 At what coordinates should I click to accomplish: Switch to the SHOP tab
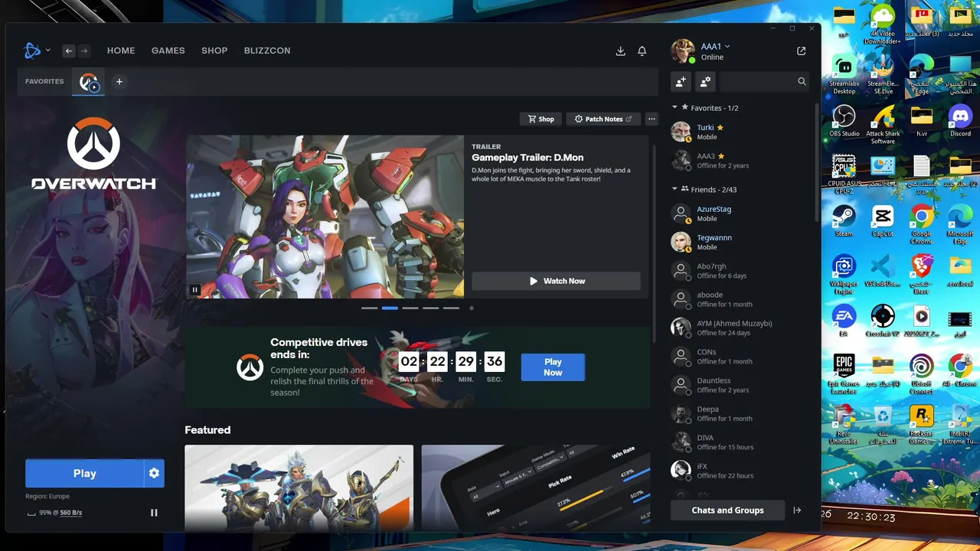(214, 51)
